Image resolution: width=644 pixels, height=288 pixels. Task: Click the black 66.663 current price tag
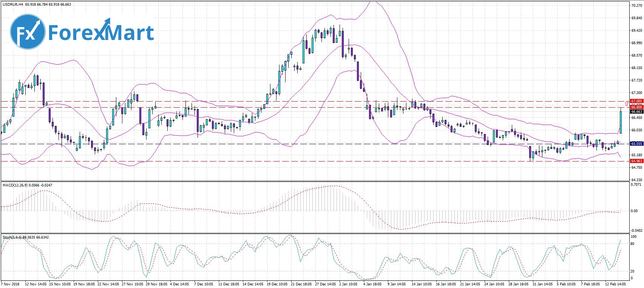636,112
